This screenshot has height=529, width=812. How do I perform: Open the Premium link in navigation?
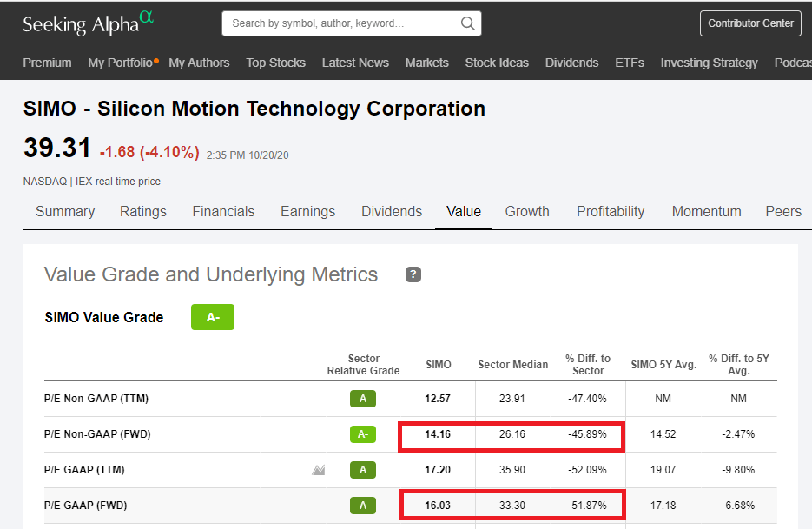tap(47, 63)
